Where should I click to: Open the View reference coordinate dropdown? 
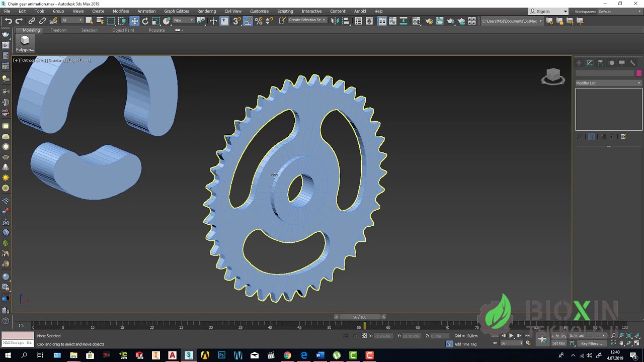(x=184, y=20)
